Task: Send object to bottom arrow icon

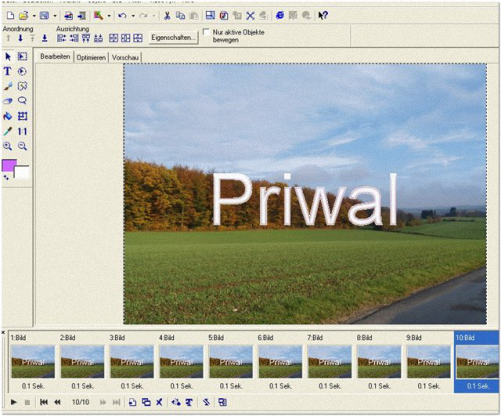Action: click(44, 38)
